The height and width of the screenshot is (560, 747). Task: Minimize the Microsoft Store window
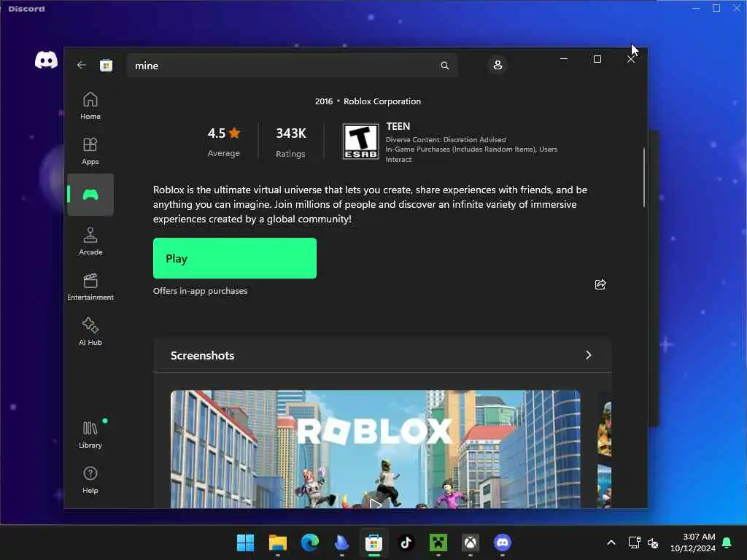[564, 59]
